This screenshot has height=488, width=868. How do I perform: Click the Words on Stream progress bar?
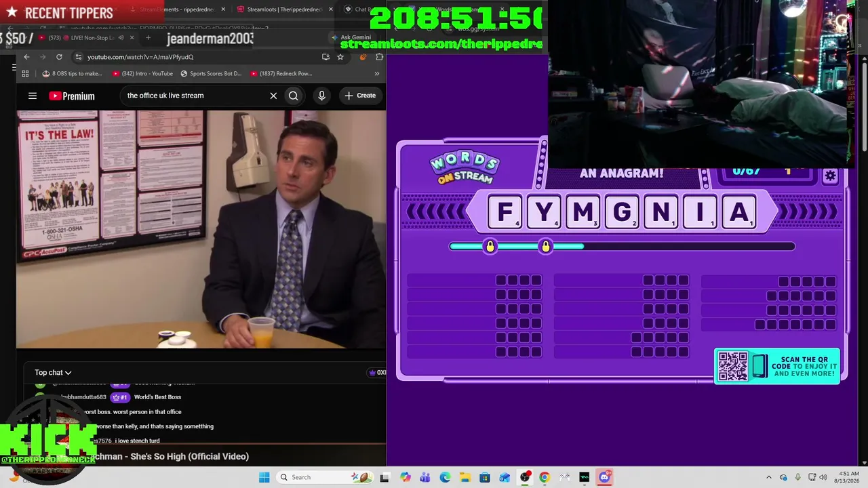622,246
